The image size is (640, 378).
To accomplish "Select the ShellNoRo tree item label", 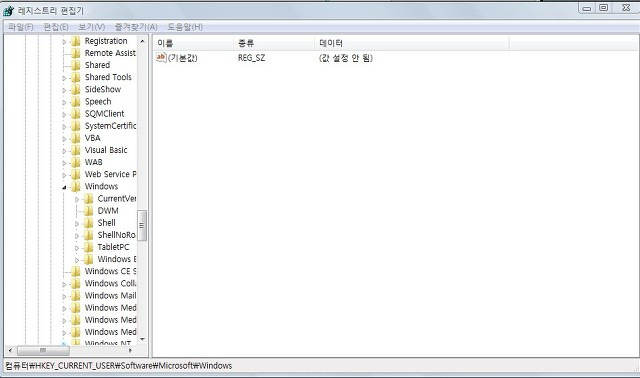I will (x=116, y=235).
